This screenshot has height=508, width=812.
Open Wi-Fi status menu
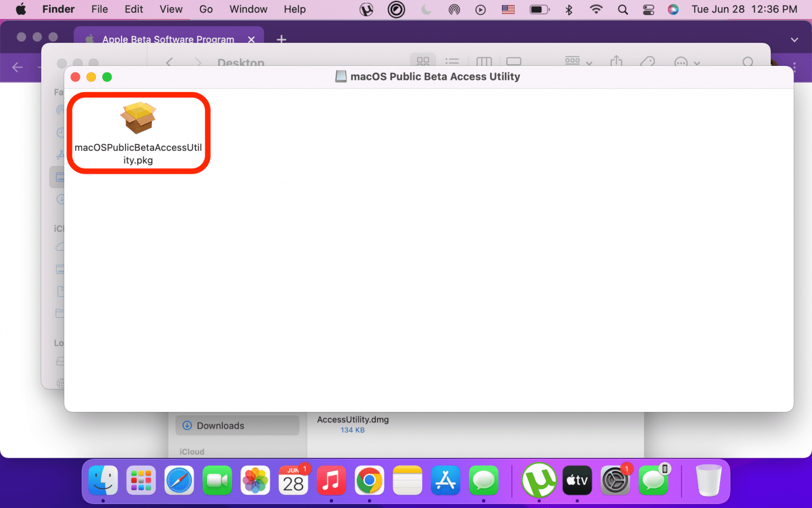point(596,9)
